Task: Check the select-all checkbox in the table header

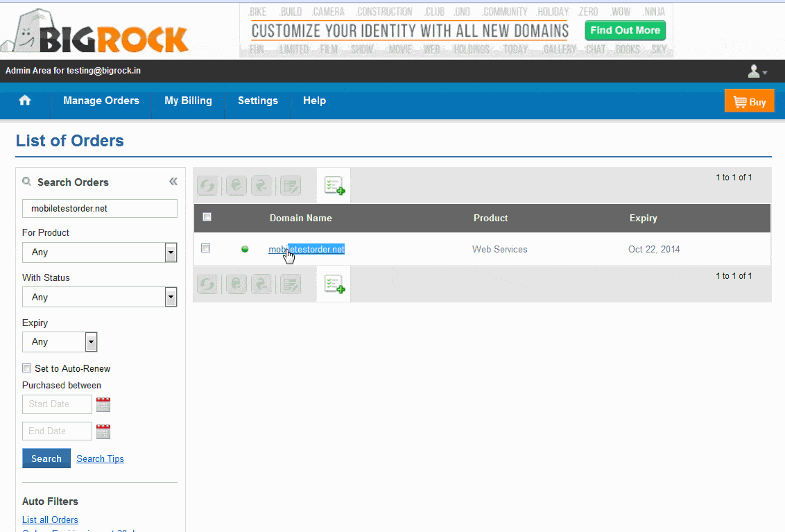Action: tap(205, 217)
